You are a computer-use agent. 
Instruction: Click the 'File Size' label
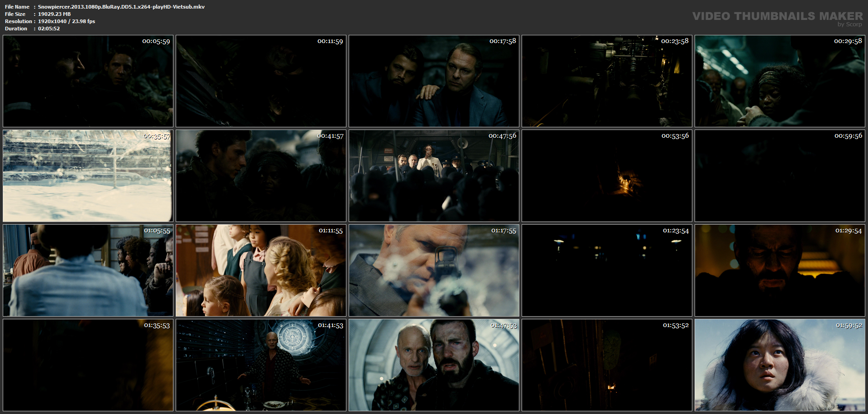pos(15,14)
